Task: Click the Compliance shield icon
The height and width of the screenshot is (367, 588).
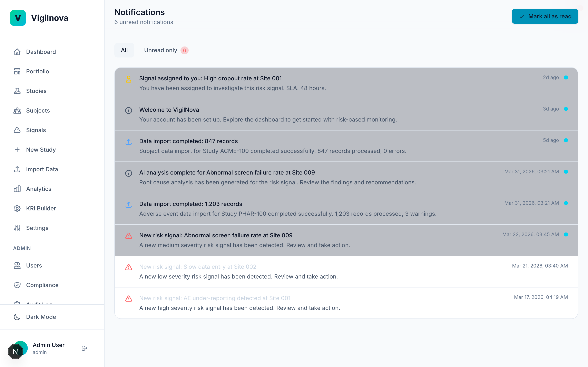Action: click(x=17, y=285)
